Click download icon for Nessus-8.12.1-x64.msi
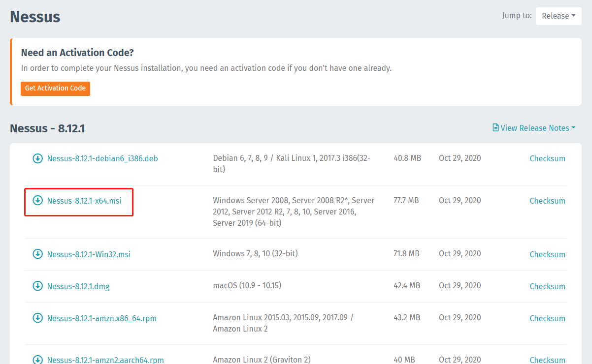This screenshot has height=364, width=592. [37, 200]
